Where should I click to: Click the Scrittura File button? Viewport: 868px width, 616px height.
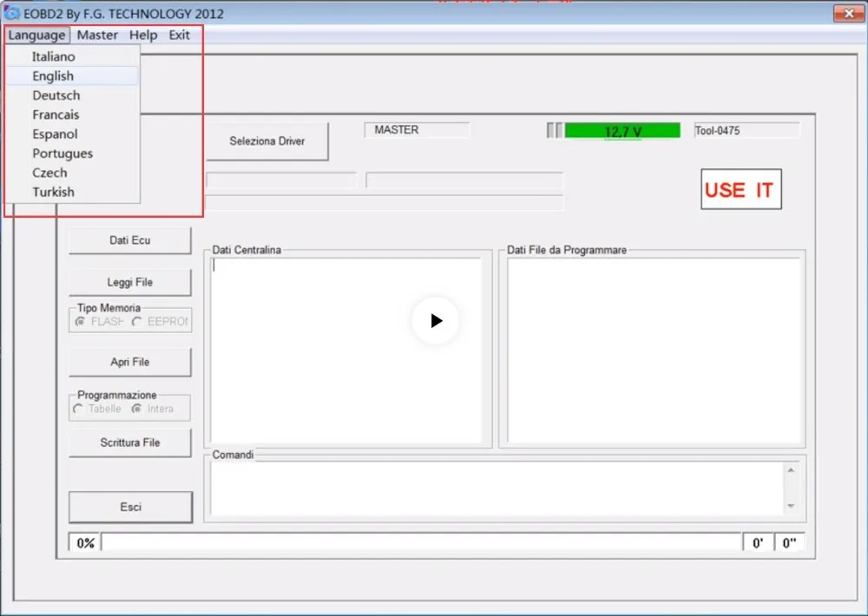(x=130, y=442)
